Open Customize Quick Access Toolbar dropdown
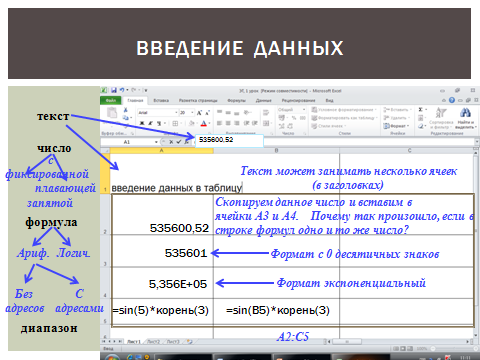This screenshot has width=480, height=360. tap(146, 90)
